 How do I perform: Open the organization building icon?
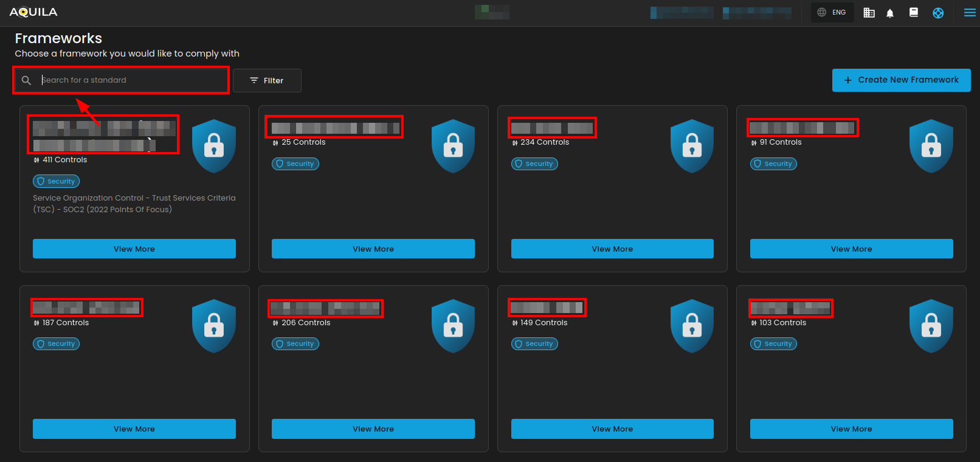pyautogui.click(x=869, y=13)
